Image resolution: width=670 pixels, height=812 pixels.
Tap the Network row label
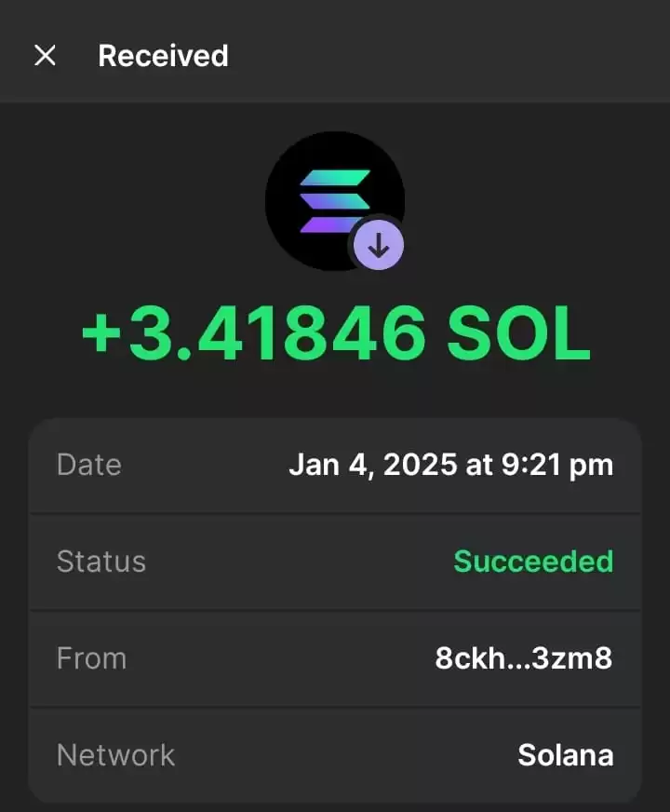(x=115, y=755)
